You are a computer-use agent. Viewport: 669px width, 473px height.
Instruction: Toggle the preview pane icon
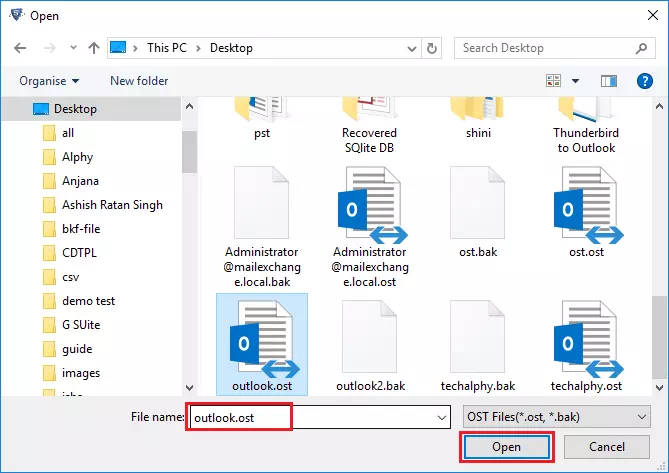click(608, 81)
